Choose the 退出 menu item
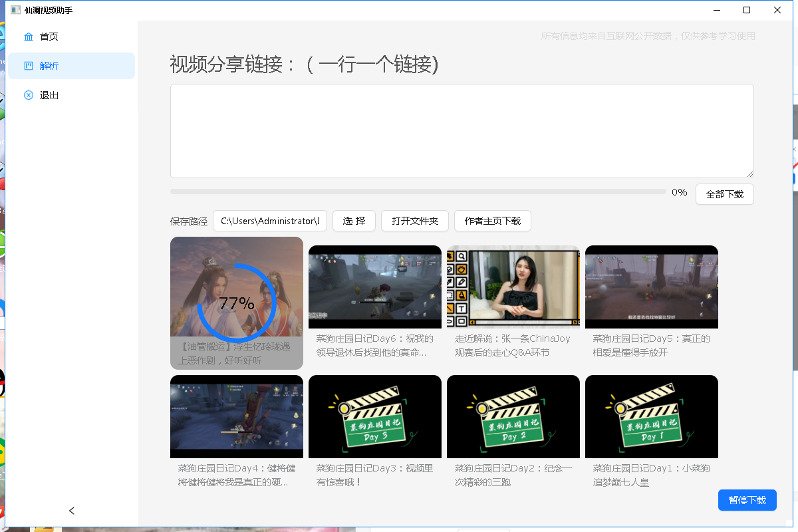Image resolution: width=798 pixels, height=532 pixels. pyautogui.click(x=72, y=95)
